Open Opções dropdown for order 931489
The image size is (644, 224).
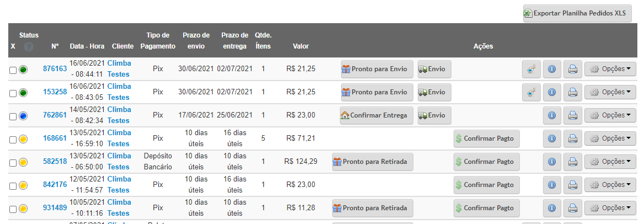(610, 208)
